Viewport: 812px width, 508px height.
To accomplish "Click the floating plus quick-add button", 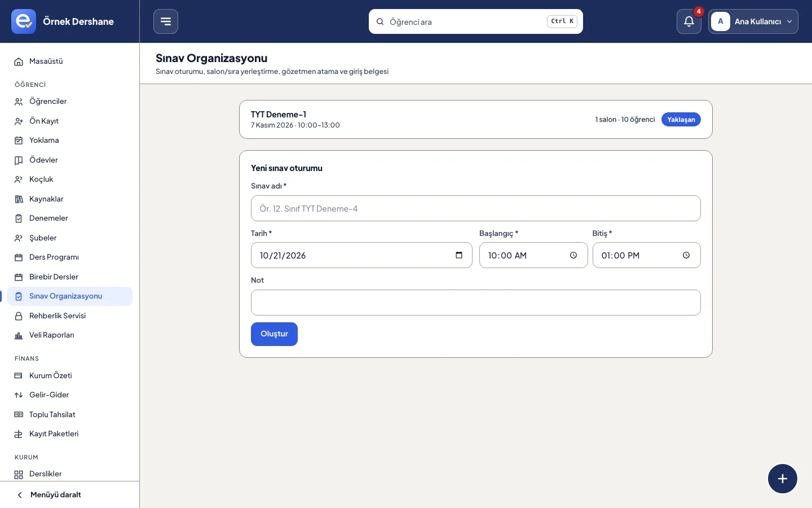I will point(783,479).
